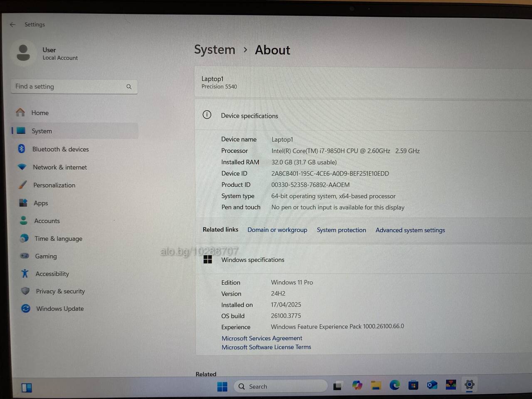Click the search magnifier icon in Find a setting
532x399 pixels.
point(129,86)
